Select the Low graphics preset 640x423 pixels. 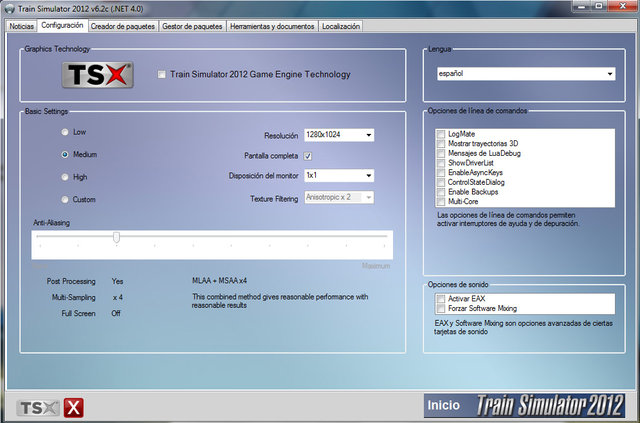click(65, 132)
